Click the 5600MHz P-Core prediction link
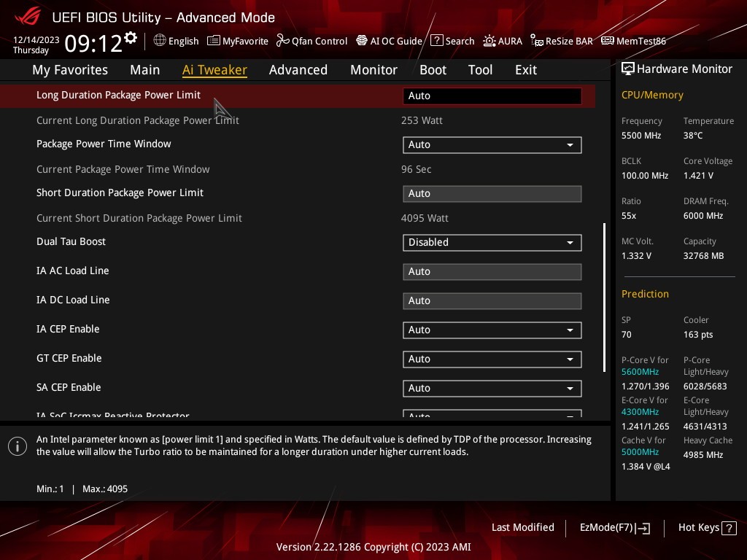The image size is (747, 560). (640, 372)
